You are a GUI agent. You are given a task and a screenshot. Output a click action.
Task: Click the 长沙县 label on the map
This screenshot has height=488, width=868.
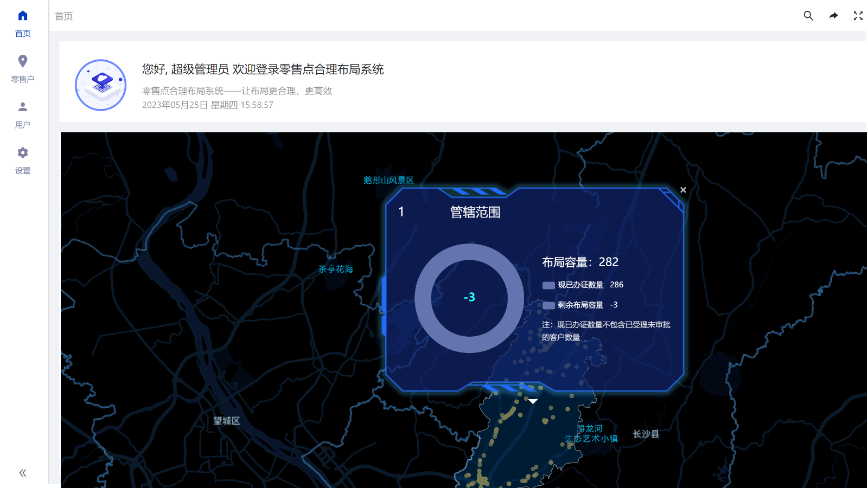tap(645, 434)
